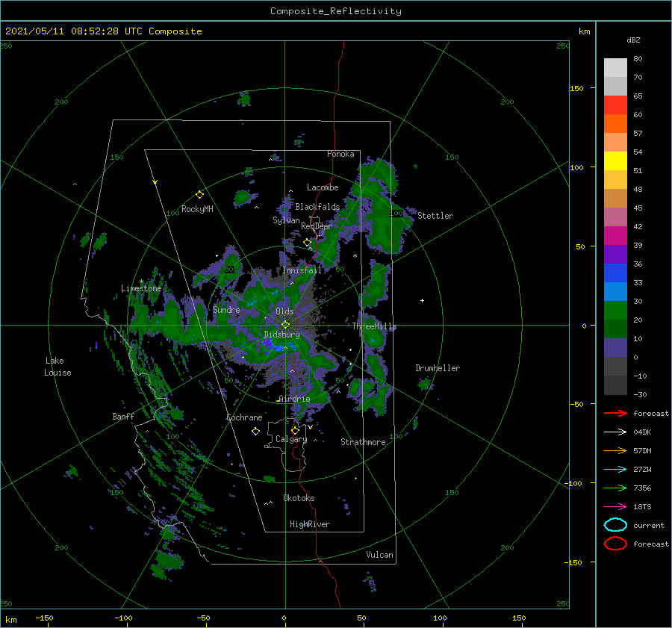Click the yellow diamond marker near Cochrane
Screen dimensions: 672x628
tap(255, 432)
